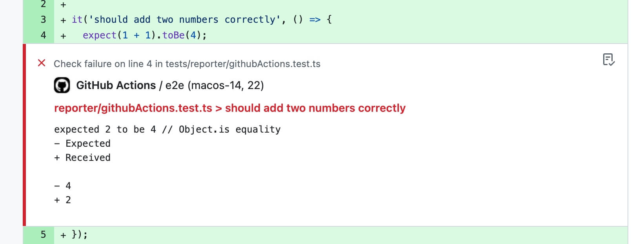Select diff line number 4
Screen dimensions: 644x244
click(43, 35)
